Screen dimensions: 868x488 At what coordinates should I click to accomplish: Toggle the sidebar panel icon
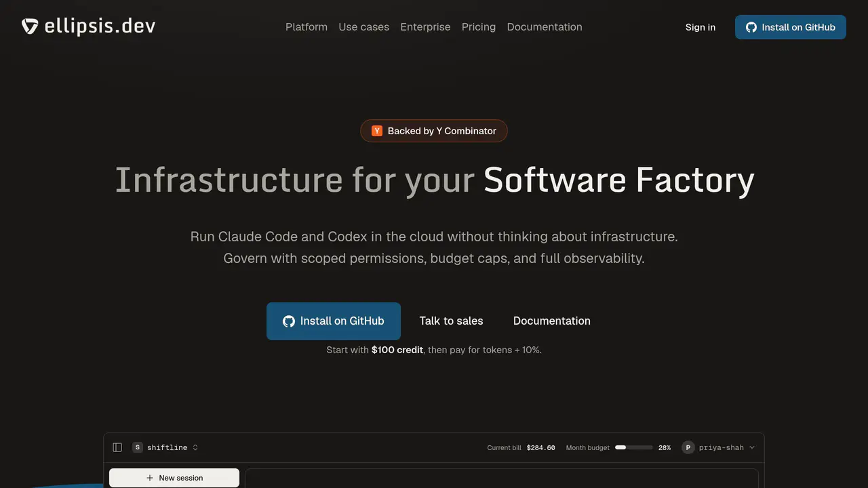117,447
